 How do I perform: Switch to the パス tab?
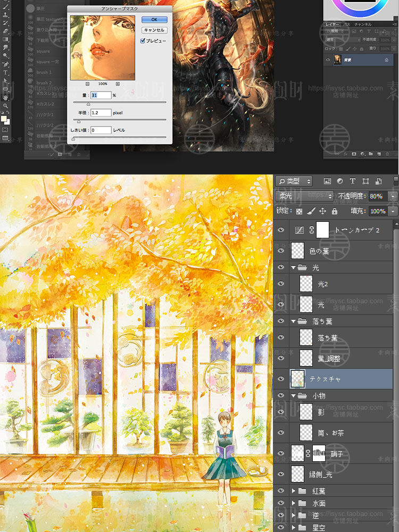pyautogui.click(x=346, y=24)
